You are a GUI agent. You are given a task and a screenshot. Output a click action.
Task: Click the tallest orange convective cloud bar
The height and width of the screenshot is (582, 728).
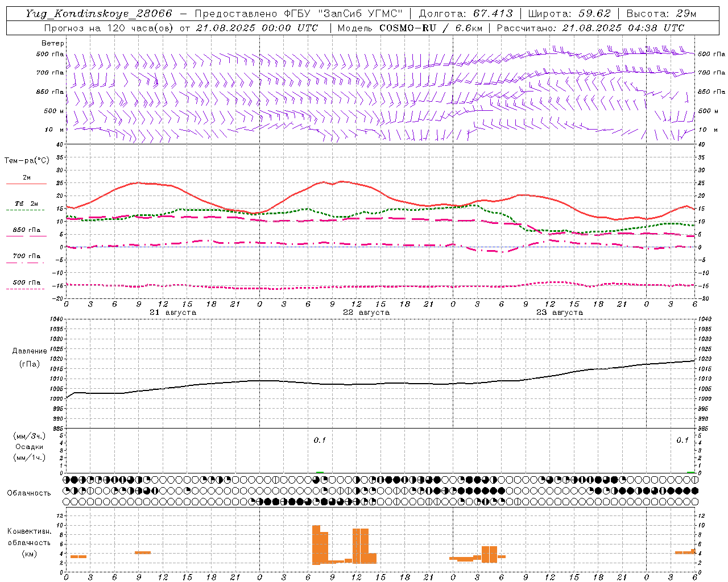pos(316,544)
